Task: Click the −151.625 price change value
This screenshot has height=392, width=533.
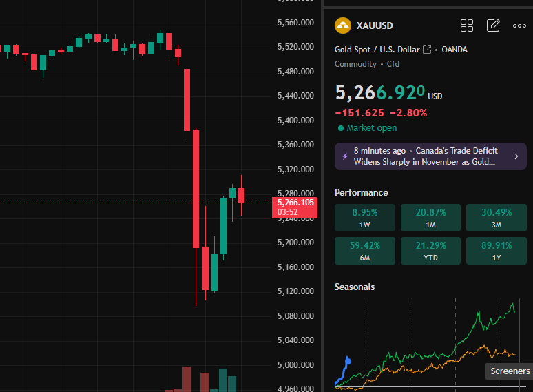Action: 359,113
